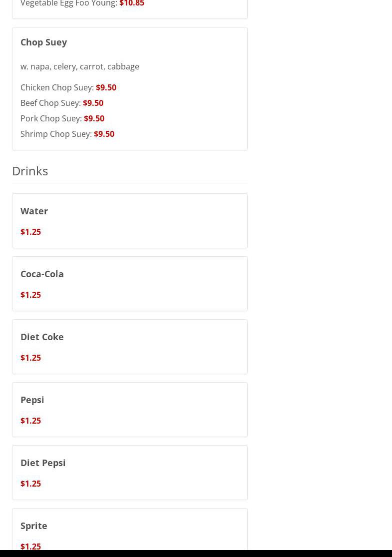
Task: Click the $1.25 price under Water
Action: pos(30,232)
